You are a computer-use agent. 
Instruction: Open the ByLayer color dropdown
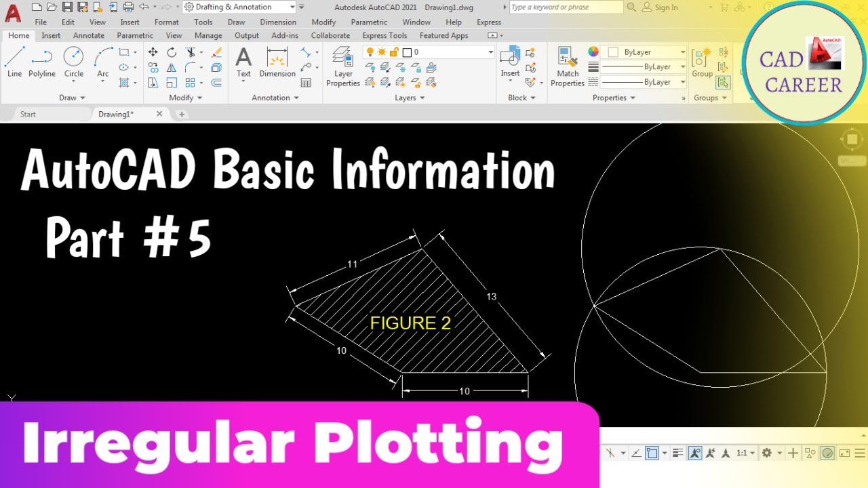point(682,52)
